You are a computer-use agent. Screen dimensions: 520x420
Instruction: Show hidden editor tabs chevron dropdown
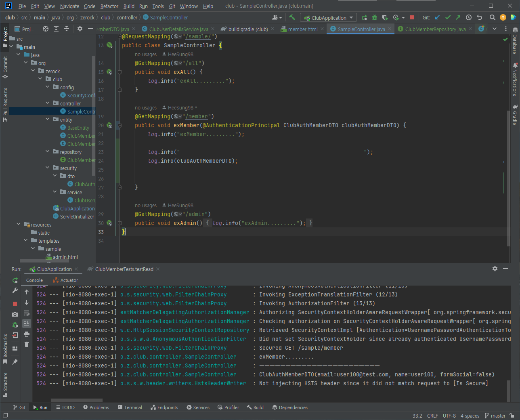(495, 29)
